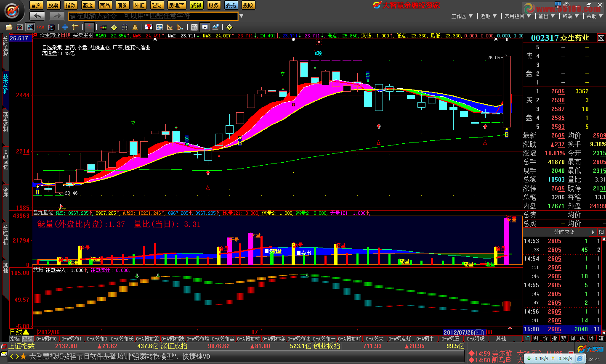The width and height of the screenshot is (606, 364).
Task: Click the binoculars search icon
Action: pos(125,27)
